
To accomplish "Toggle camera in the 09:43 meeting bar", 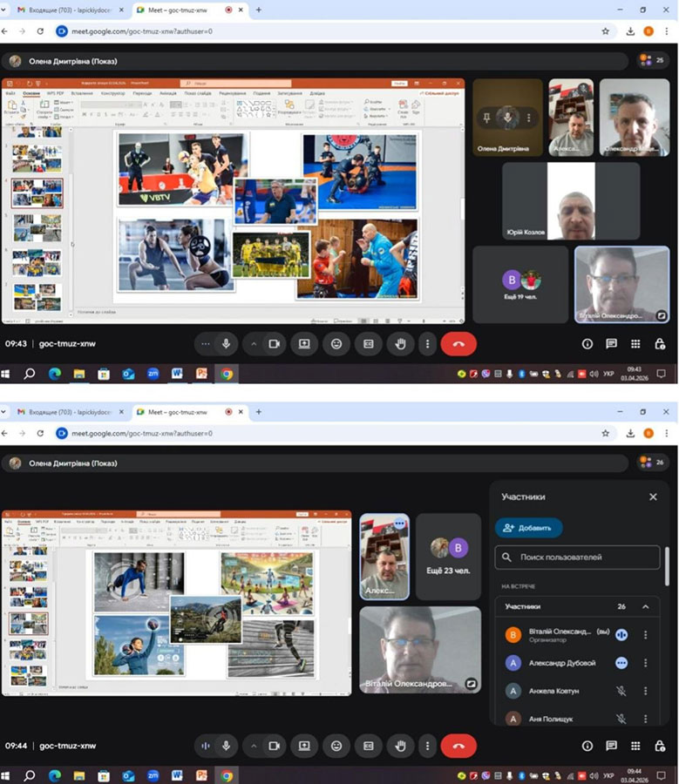I will [274, 344].
